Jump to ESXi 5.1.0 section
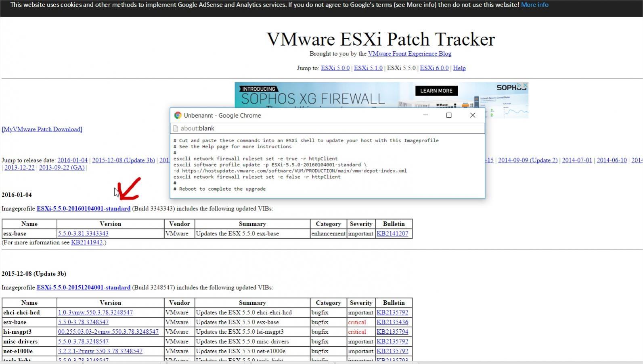Screen dimensions: 643x364 [x=368, y=68]
